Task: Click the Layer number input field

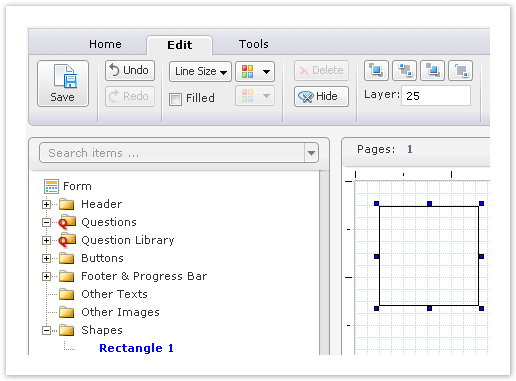Action: 436,96
